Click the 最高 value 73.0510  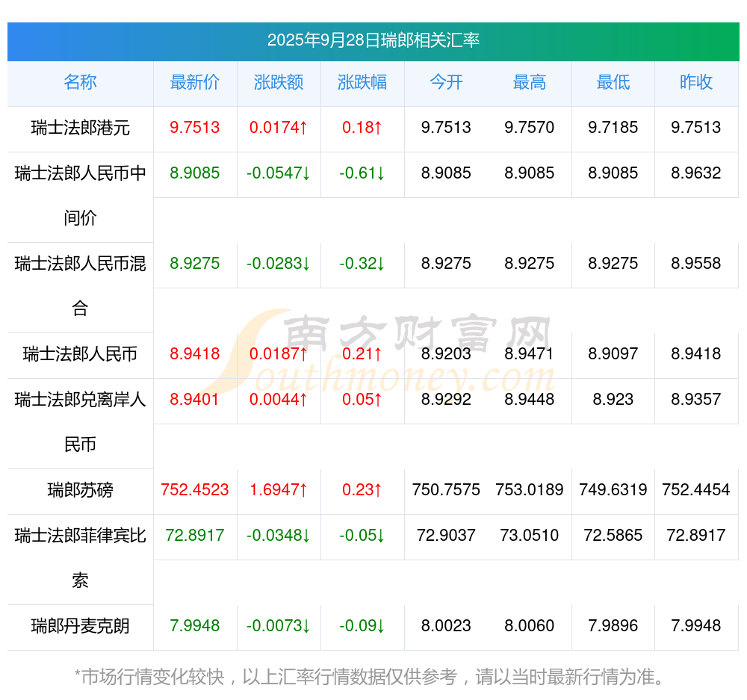click(530, 536)
